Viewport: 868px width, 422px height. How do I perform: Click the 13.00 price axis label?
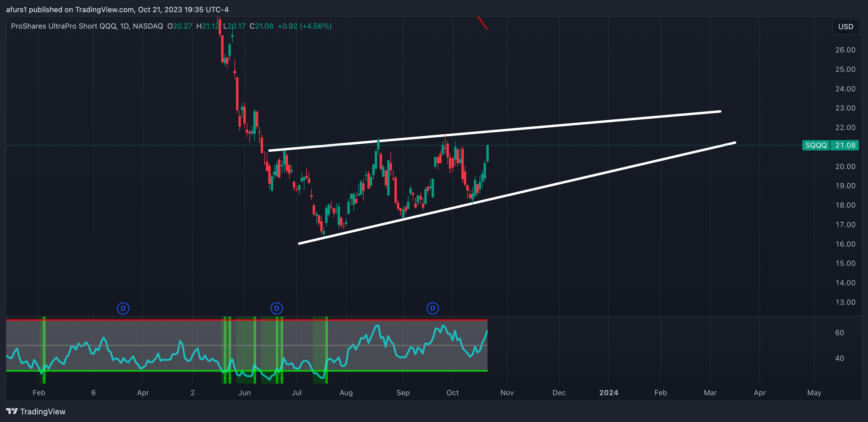pyautogui.click(x=845, y=302)
